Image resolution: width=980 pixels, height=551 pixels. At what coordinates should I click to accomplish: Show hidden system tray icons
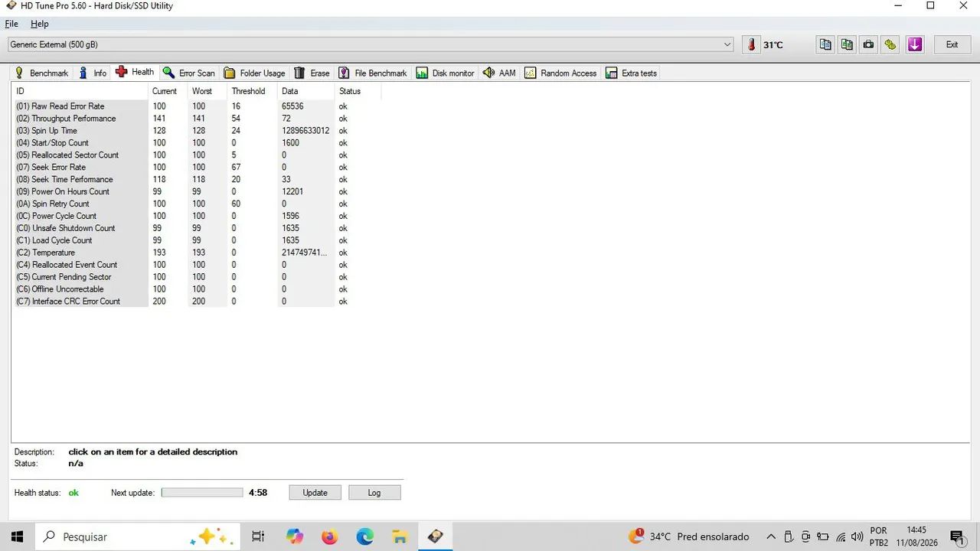coord(771,536)
